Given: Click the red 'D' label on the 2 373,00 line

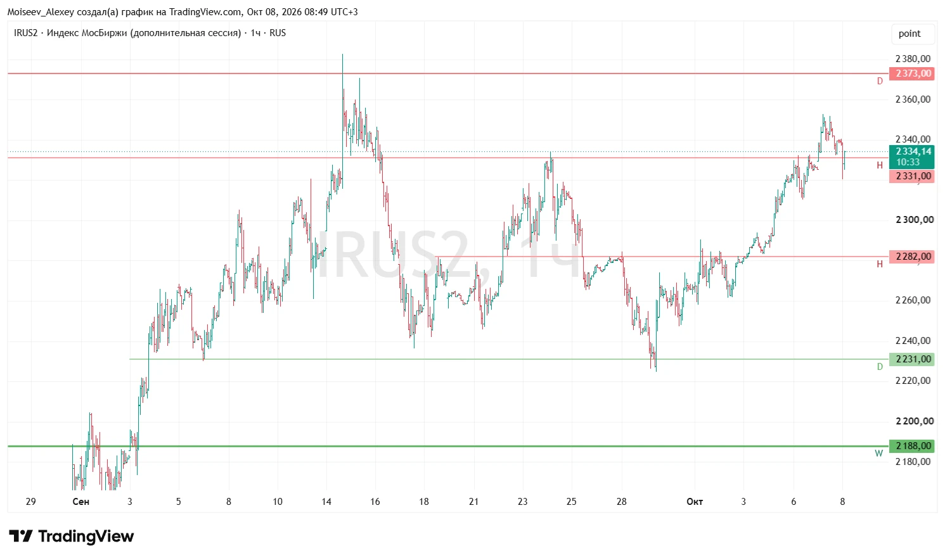Looking at the screenshot, I should click(880, 81).
